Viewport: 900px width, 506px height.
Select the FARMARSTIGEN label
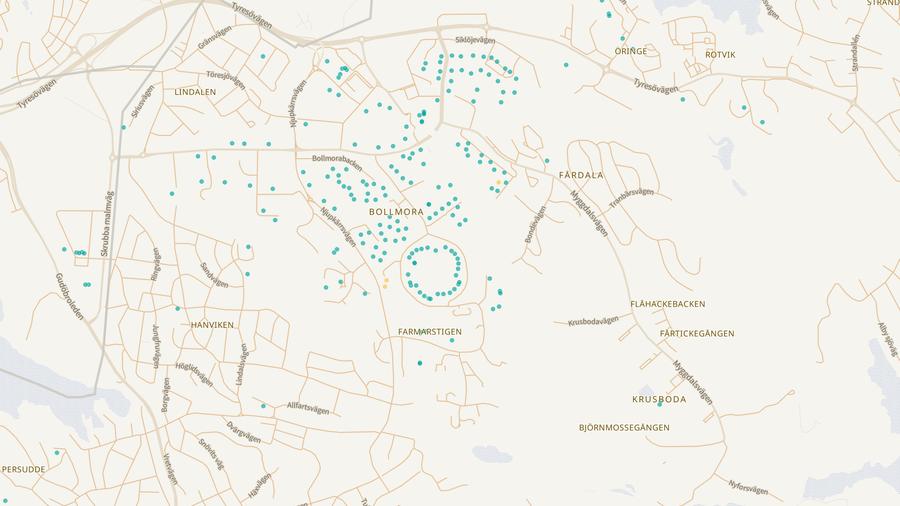[429, 331]
